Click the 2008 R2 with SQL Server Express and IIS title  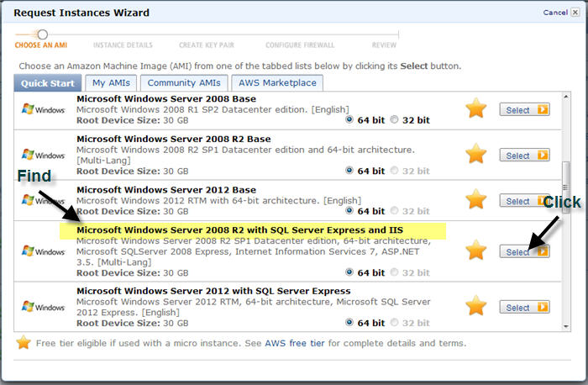pos(239,230)
